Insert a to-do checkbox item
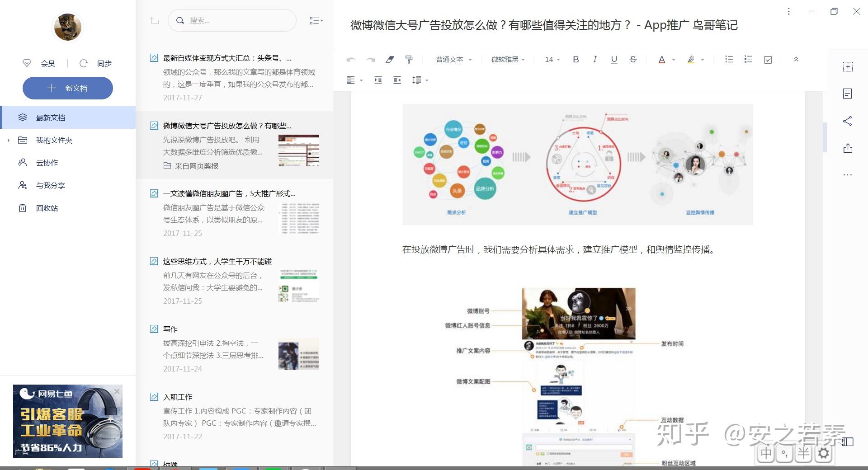 tap(768, 59)
